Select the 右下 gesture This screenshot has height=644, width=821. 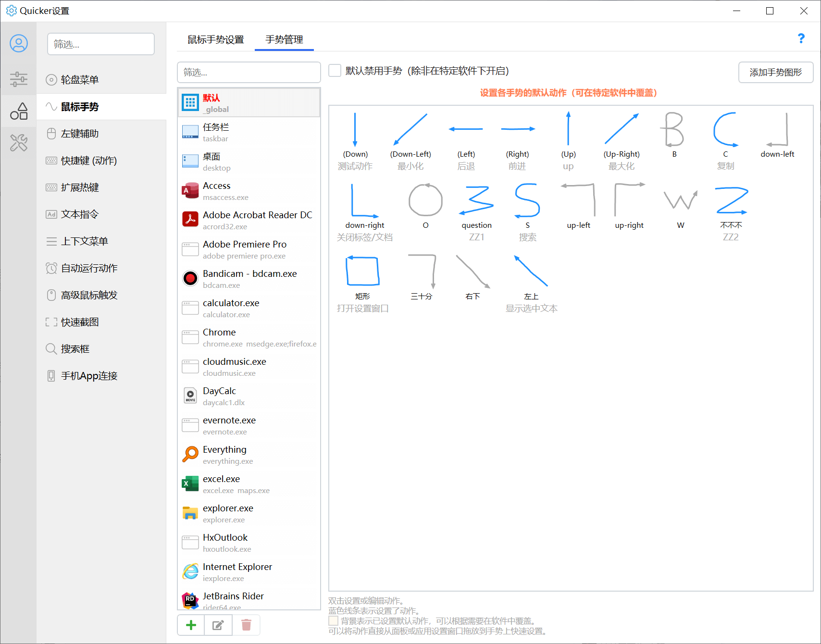pos(473,277)
